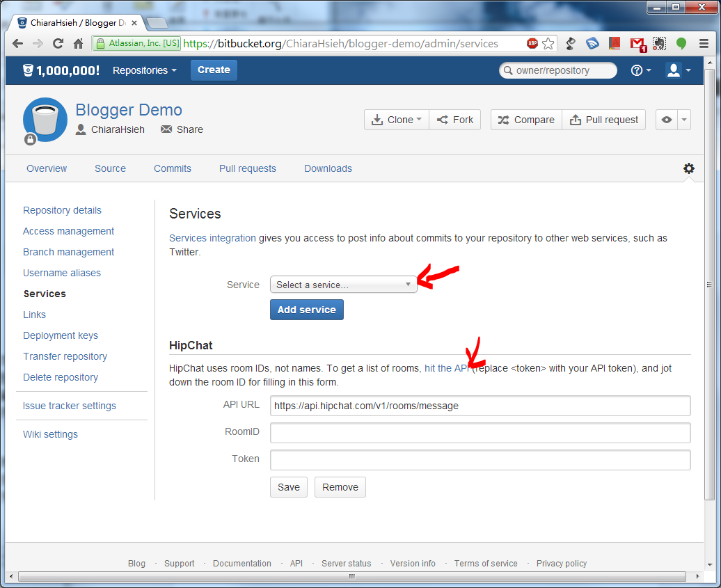The height and width of the screenshot is (588, 721).
Task: Expand the Select a service dropdown
Action: point(344,285)
